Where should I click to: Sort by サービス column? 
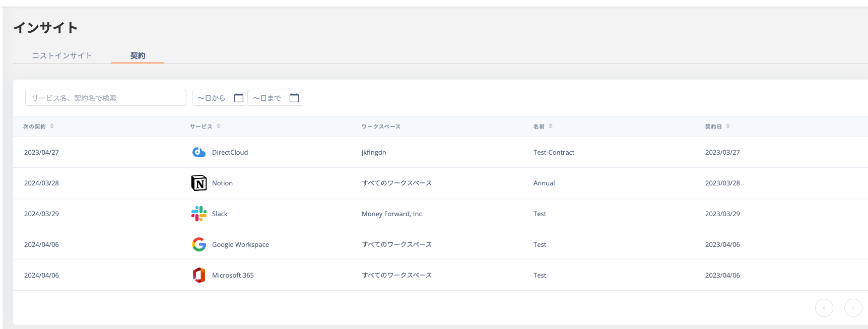pos(219,126)
